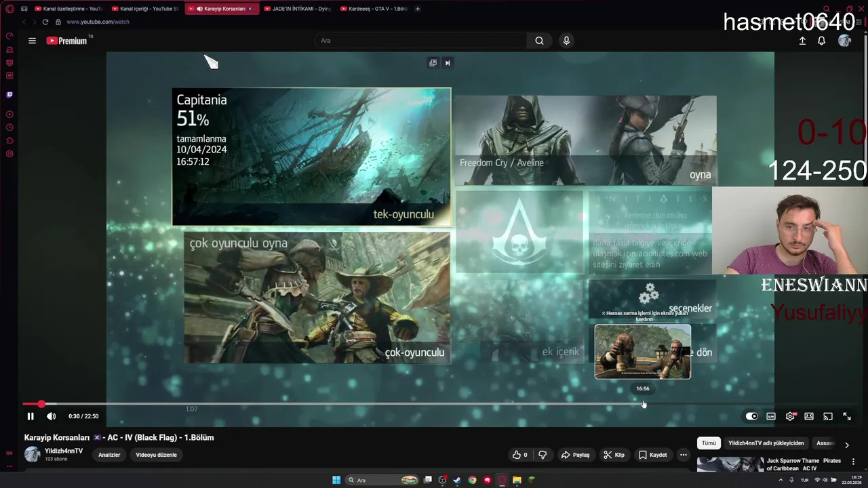
Task: Pause the video with the pause button
Action: point(31,416)
